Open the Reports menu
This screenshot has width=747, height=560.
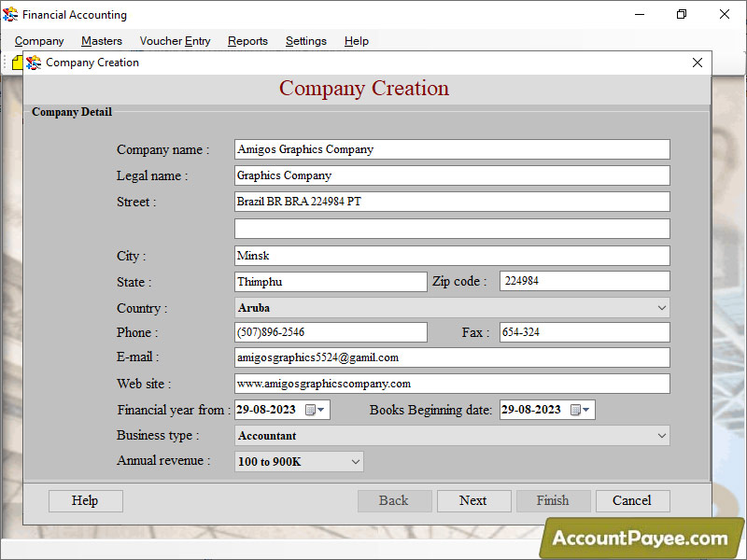pyautogui.click(x=247, y=41)
